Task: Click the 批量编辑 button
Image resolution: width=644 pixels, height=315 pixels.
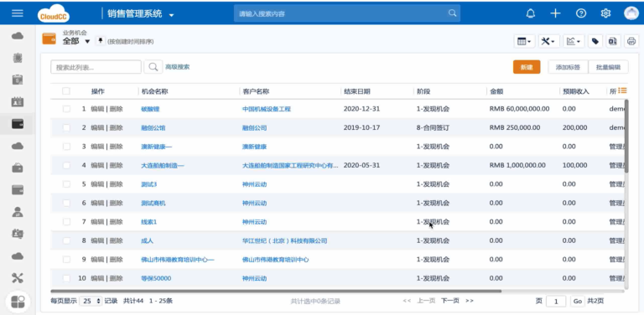Action: click(x=608, y=67)
